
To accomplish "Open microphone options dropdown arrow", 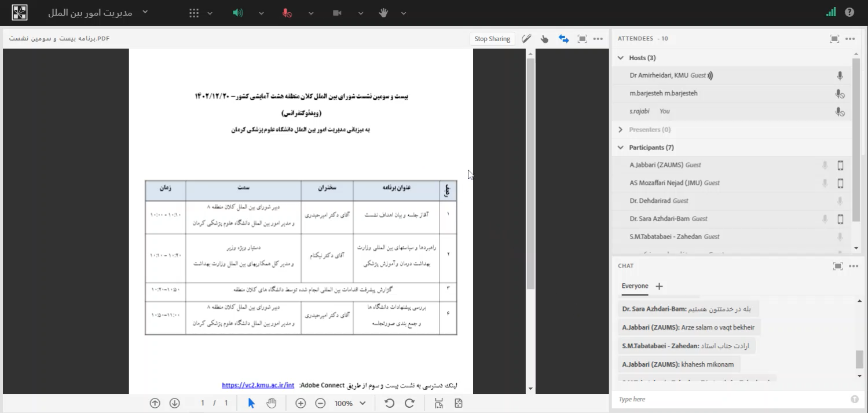I will [311, 13].
